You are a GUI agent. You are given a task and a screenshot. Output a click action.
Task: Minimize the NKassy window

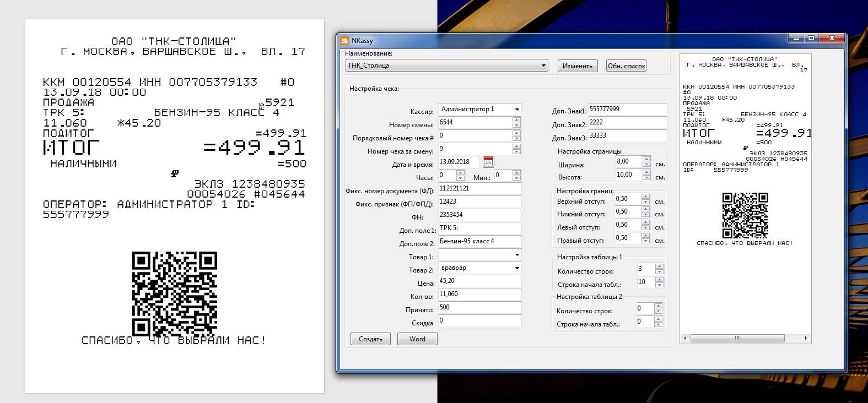(x=796, y=39)
